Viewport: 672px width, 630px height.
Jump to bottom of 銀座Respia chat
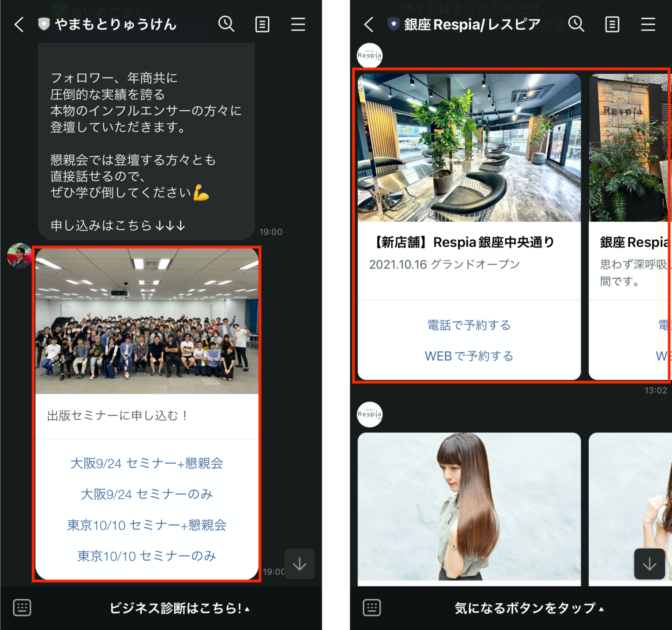click(x=649, y=564)
